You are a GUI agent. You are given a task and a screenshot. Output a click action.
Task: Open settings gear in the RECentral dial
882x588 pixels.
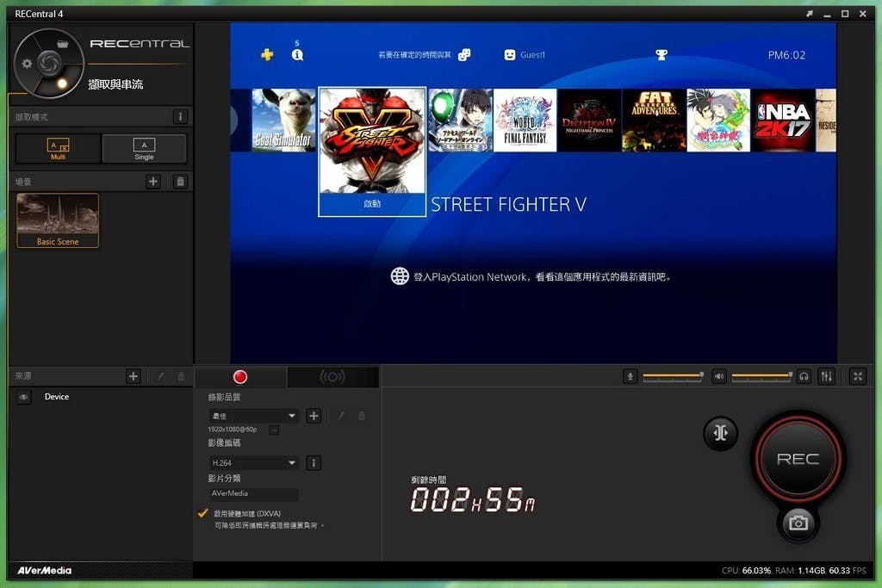click(x=27, y=63)
